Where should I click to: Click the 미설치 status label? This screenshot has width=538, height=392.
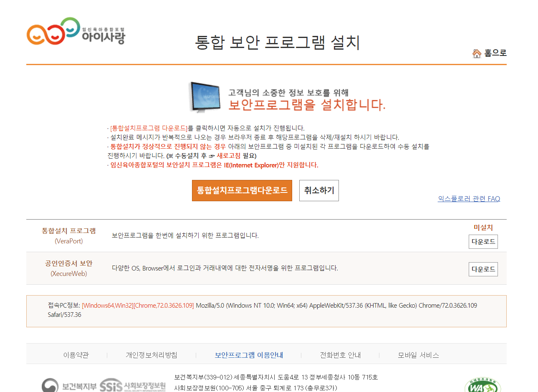(483, 228)
